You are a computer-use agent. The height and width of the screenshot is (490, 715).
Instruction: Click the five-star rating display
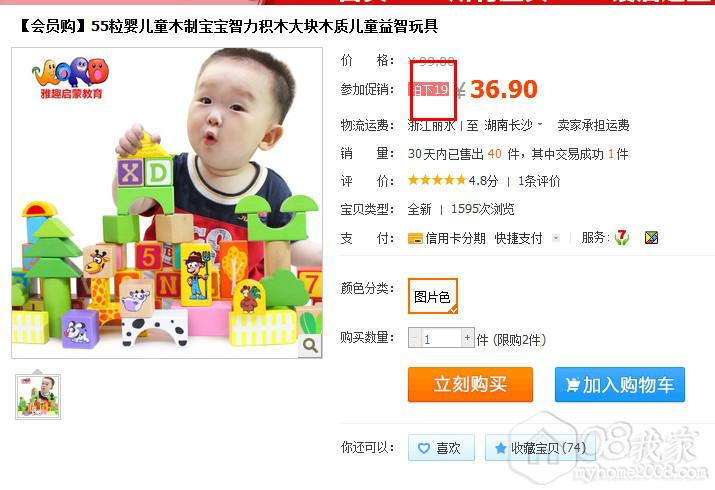click(x=436, y=180)
